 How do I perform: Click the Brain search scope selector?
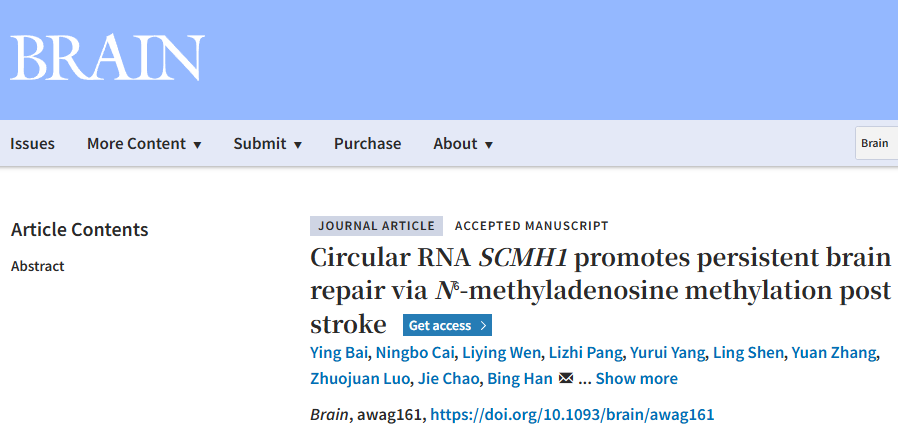[876, 143]
